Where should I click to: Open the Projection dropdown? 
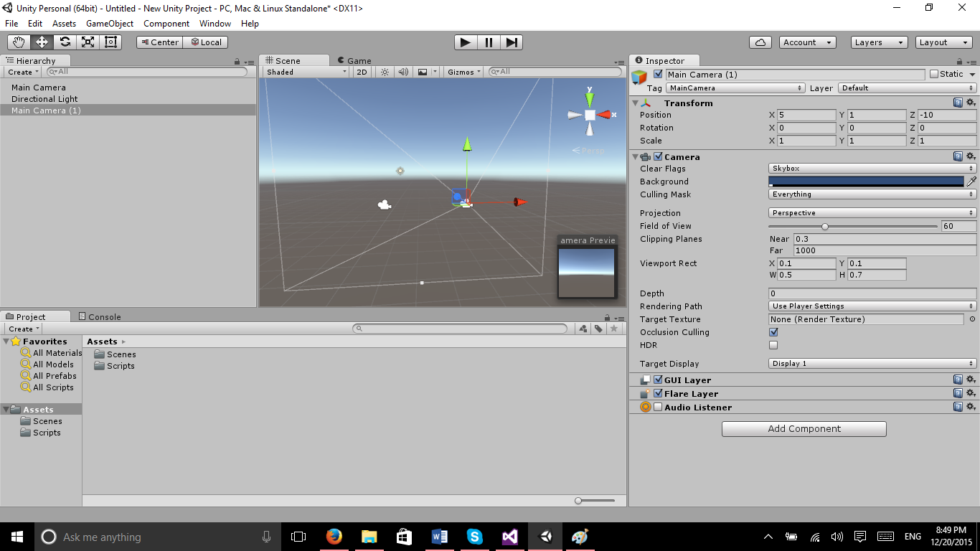tap(872, 213)
